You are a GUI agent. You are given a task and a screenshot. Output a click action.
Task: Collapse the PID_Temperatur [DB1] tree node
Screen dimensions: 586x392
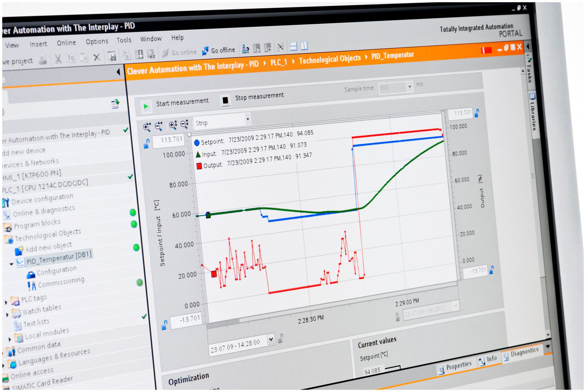(x=11, y=264)
